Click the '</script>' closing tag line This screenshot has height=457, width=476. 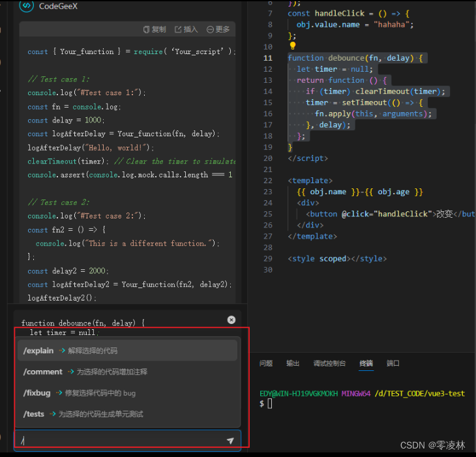pos(308,158)
